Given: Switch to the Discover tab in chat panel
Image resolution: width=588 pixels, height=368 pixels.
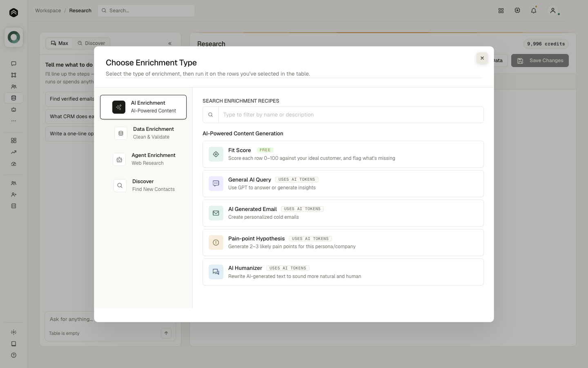Looking at the screenshot, I should [x=91, y=43].
